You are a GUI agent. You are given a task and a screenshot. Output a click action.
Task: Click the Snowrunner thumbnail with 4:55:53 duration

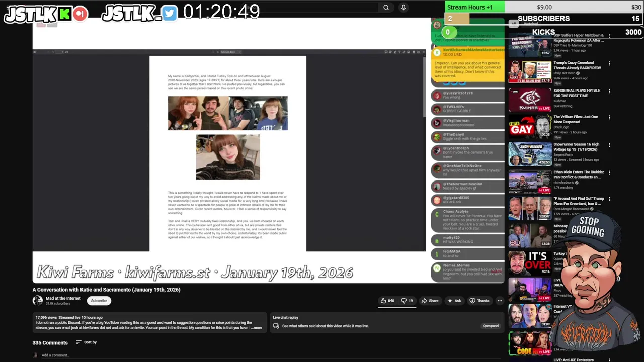(530, 154)
